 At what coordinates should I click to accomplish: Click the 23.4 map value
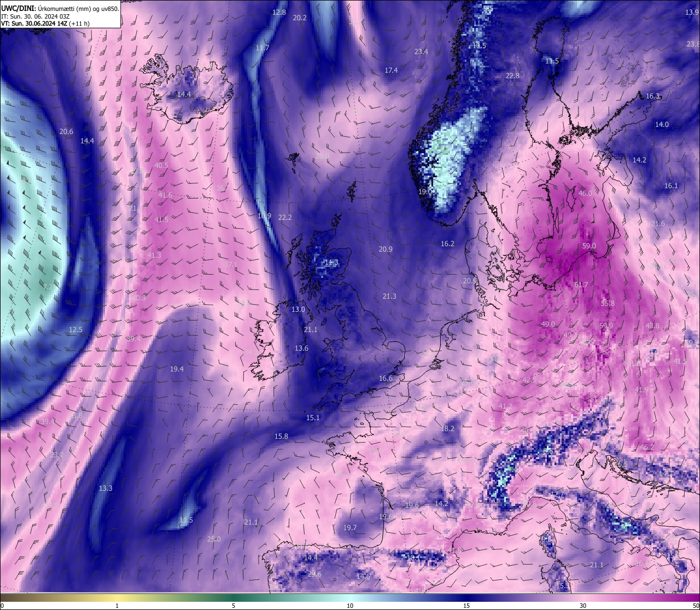[x=421, y=51]
